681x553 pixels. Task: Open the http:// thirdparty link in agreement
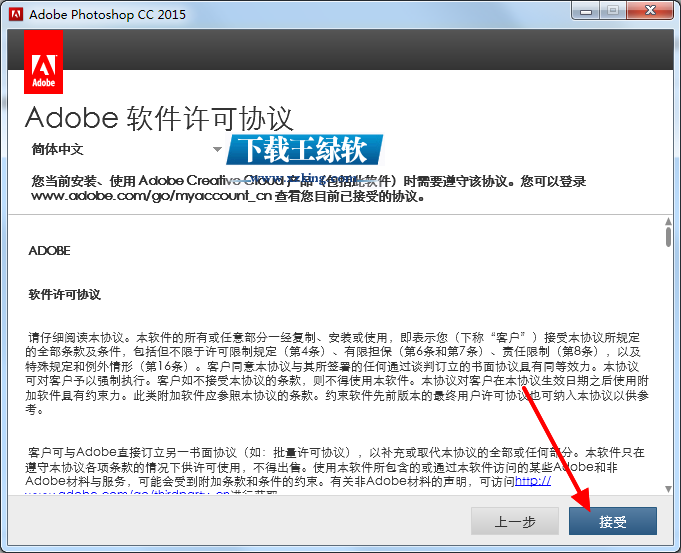pyautogui.click(x=532, y=481)
